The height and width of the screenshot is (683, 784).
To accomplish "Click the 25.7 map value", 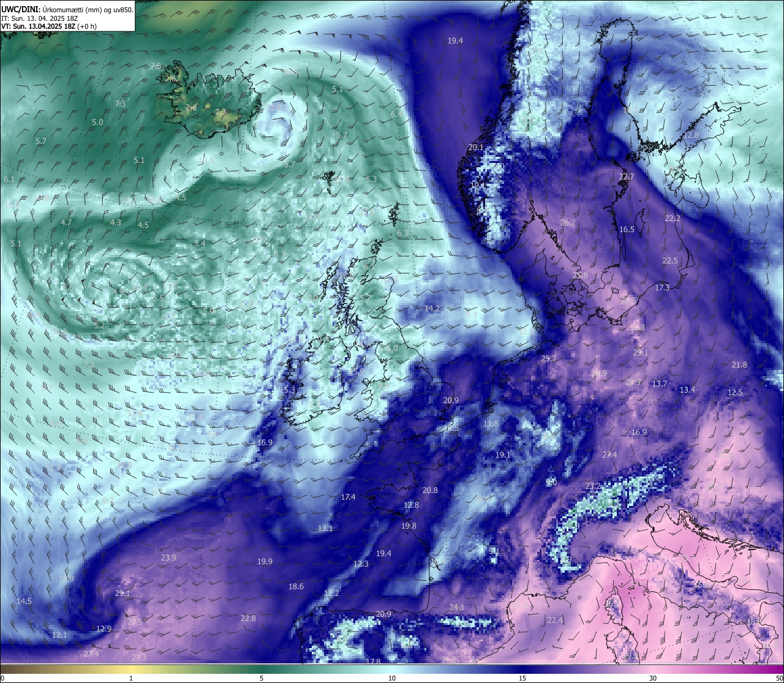I will (x=549, y=359).
